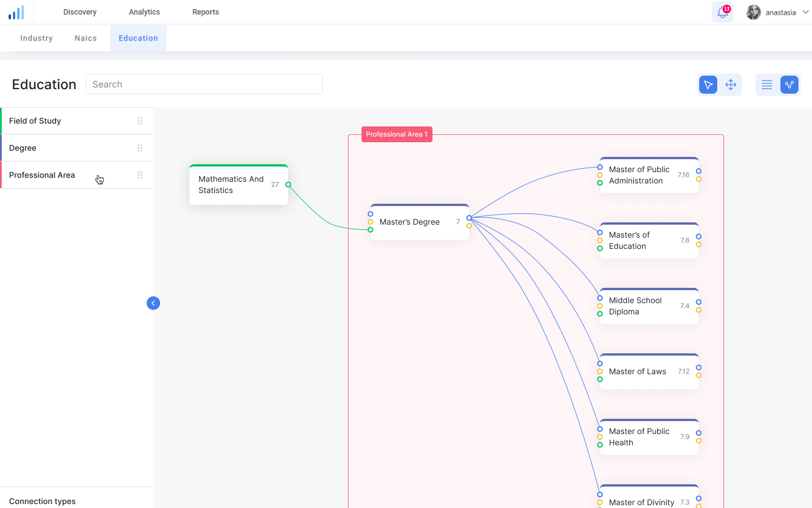Click yellow input port on Master of Laws
The image size is (812, 508).
[600, 371]
